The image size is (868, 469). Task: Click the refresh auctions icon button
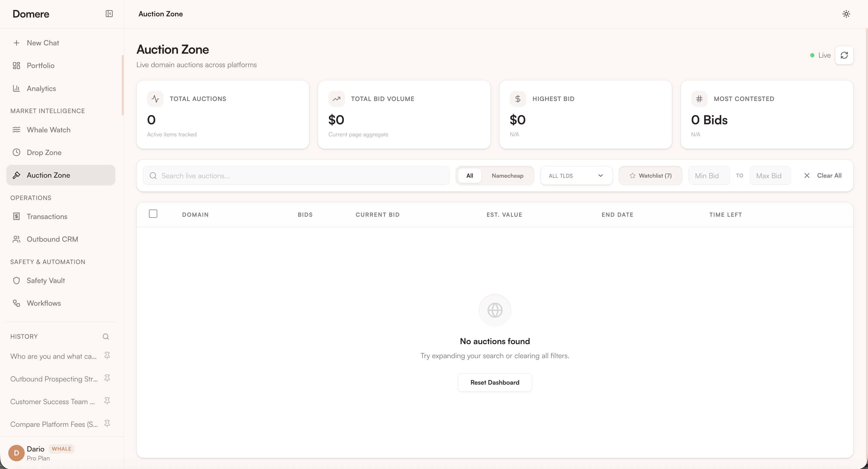[x=844, y=55]
